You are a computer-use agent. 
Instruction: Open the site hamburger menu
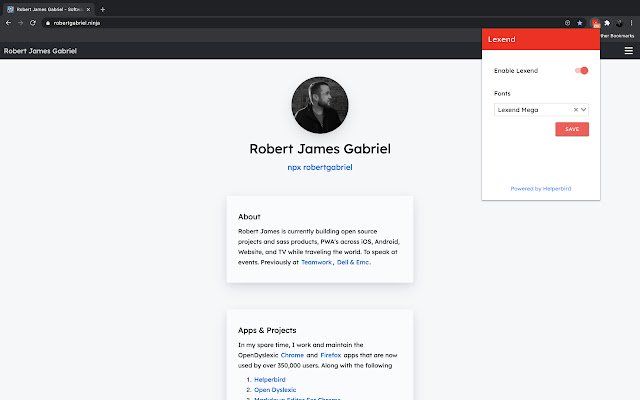point(629,51)
